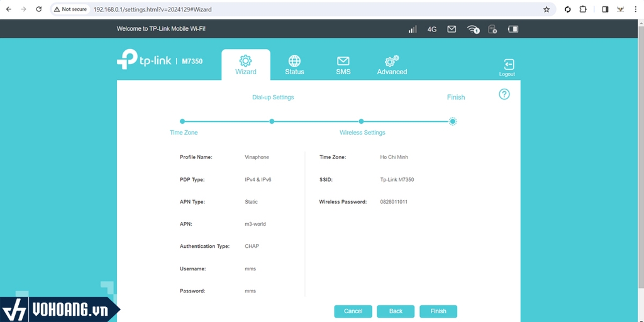644x322 pixels.
Task: Select the Ho Chi Minh time zone value
Action: click(x=394, y=157)
